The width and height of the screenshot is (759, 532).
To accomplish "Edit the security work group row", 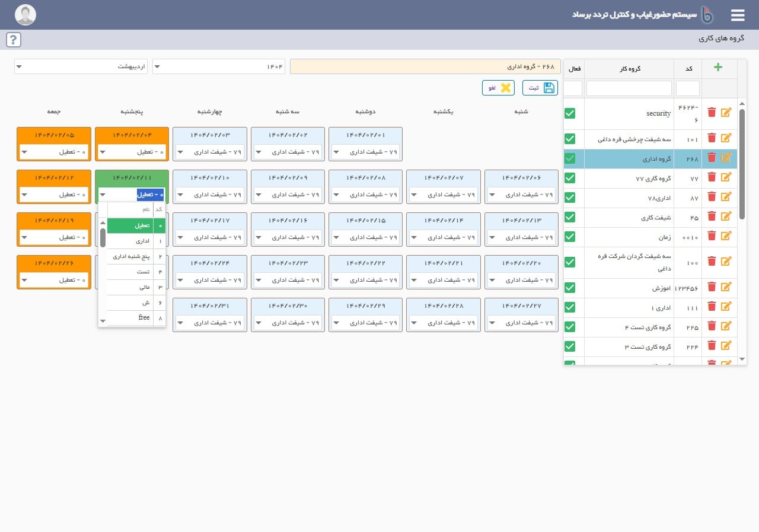I will tap(726, 113).
